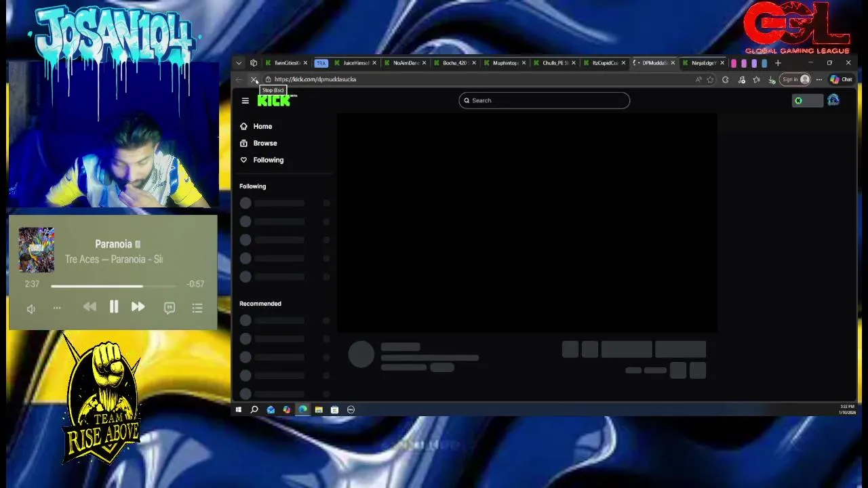Open the Kick user profile avatar
The height and width of the screenshot is (488, 868).
833,100
